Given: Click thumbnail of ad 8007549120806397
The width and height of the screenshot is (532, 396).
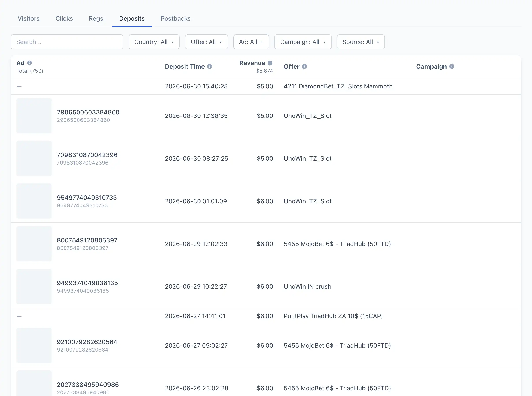Looking at the screenshot, I should coord(34,244).
